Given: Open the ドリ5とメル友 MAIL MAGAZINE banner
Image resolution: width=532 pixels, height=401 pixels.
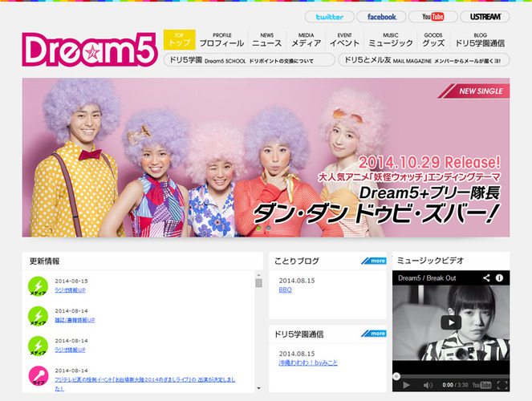Looking at the screenshot, I should [424, 60].
